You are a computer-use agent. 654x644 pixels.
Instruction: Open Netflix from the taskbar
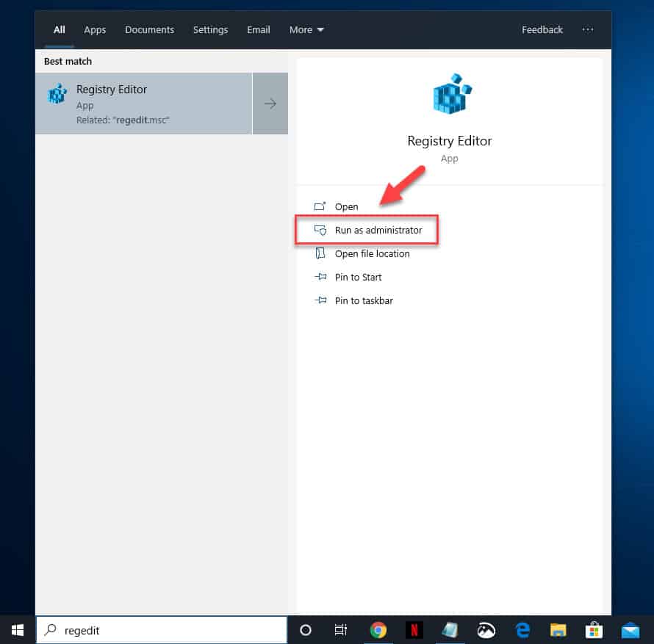click(414, 630)
